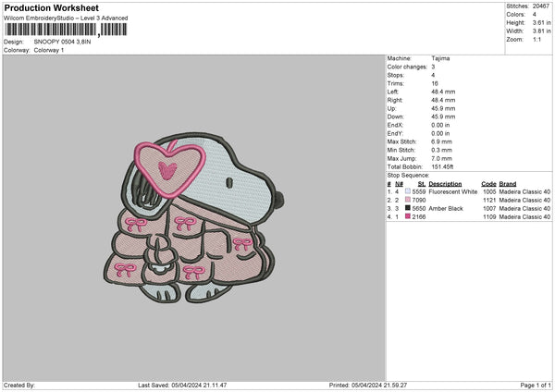The height and width of the screenshot is (392, 555).
Task: Click the Zoom value 1:1
Action: (x=536, y=39)
